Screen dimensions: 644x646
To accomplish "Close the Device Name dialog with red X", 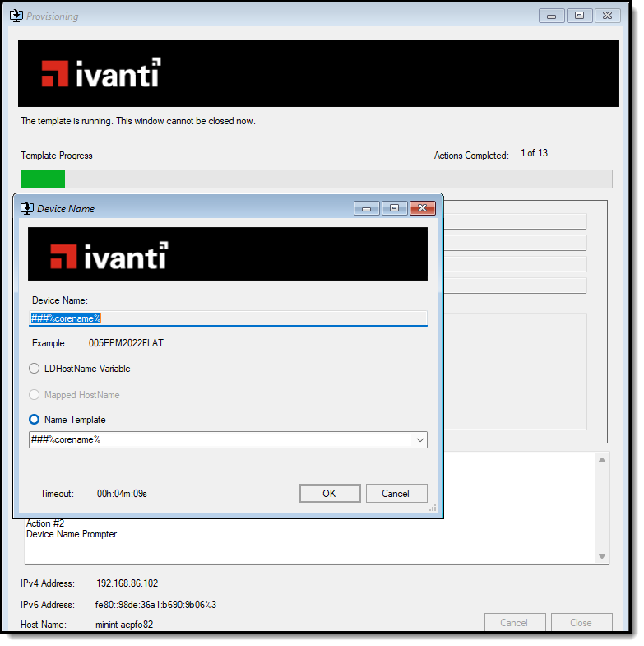I will click(x=423, y=208).
